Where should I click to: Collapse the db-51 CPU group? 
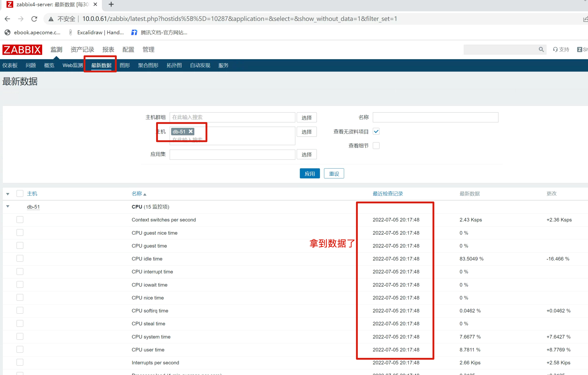(8, 206)
